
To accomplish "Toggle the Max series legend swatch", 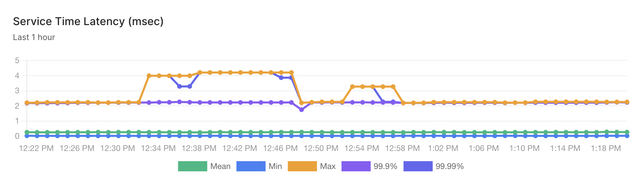I will coord(302,166).
